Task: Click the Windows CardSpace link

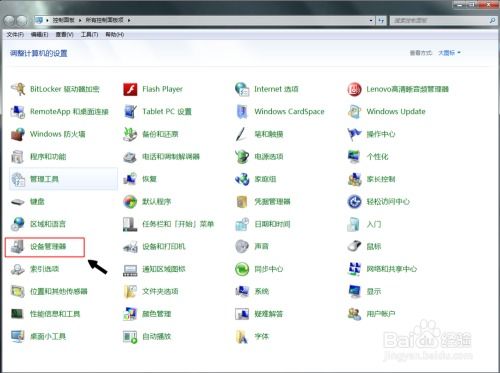Action: click(x=289, y=112)
